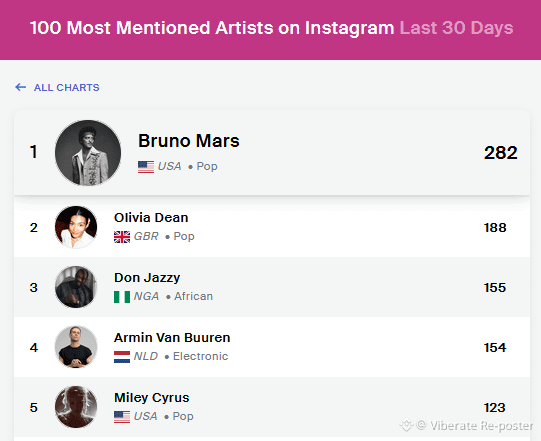541x441 pixels.
Task: Select the Armin Van Buuren name
Action: click(x=172, y=337)
